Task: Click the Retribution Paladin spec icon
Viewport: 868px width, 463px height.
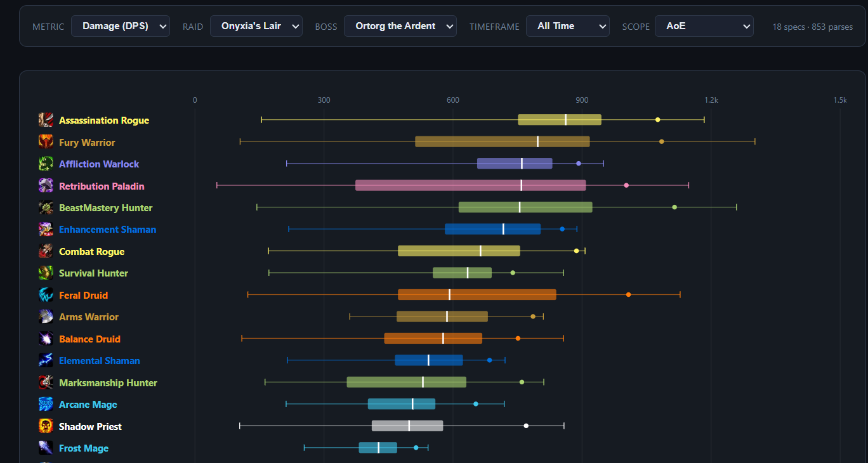Action: coord(46,186)
